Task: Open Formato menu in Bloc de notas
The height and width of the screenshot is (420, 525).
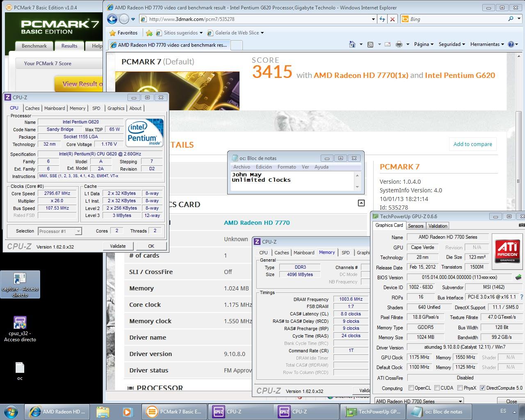Action: (287, 167)
